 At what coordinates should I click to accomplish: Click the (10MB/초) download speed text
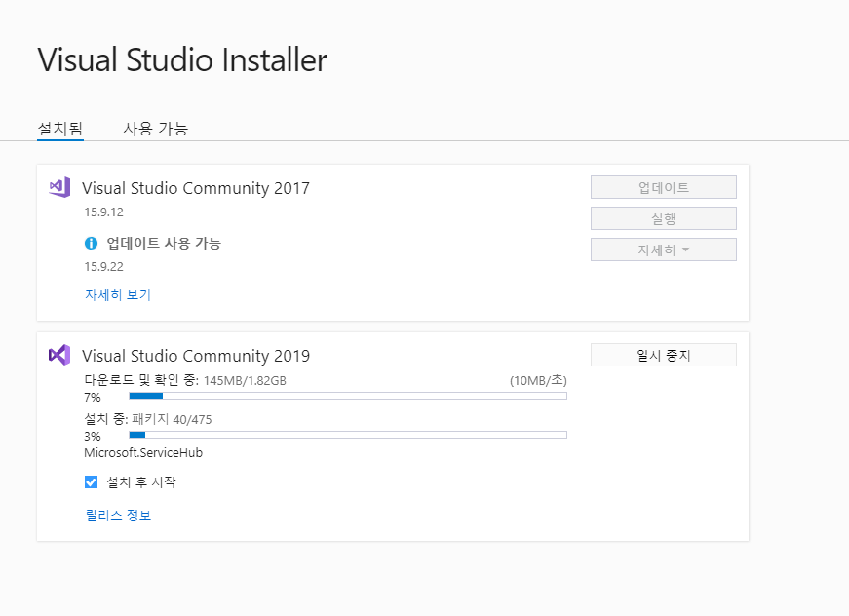pyautogui.click(x=538, y=380)
